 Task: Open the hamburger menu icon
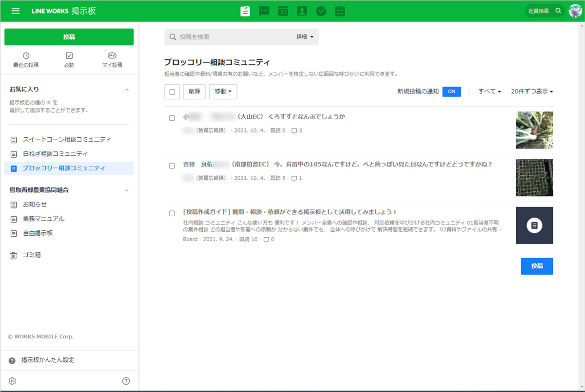coord(16,11)
